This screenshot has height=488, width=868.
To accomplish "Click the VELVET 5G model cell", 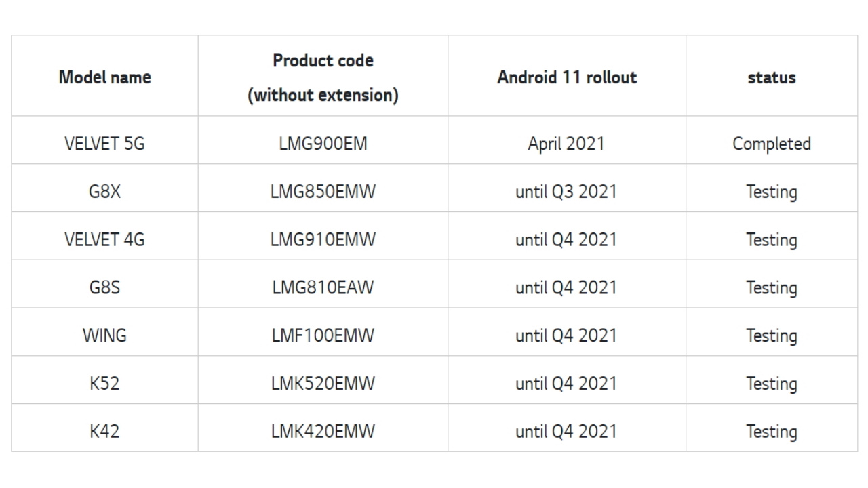I will point(104,144).
